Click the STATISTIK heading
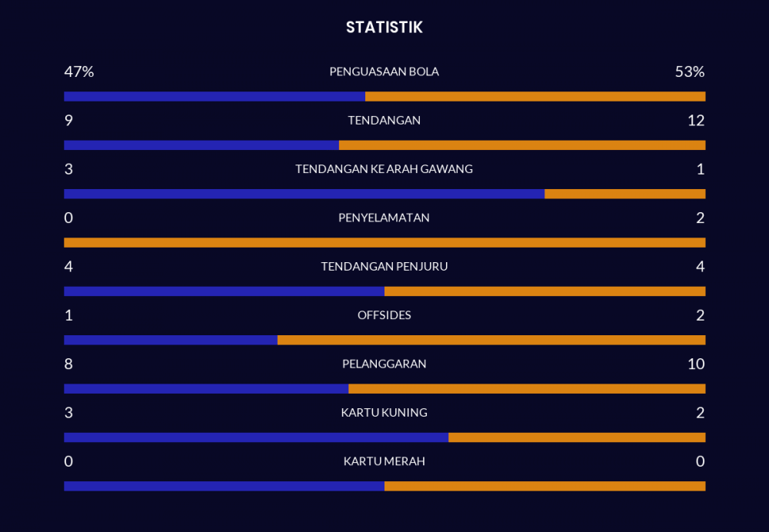 click(x=384, y=28)
